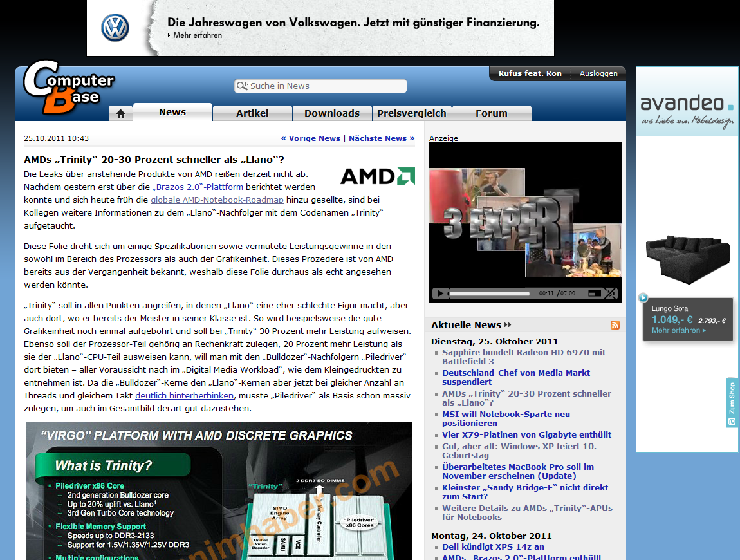The width and height of the screenshot is (740, 560).
Task: Open Überarbeitetes MacBook Pro news
Action: pos(518,472)
